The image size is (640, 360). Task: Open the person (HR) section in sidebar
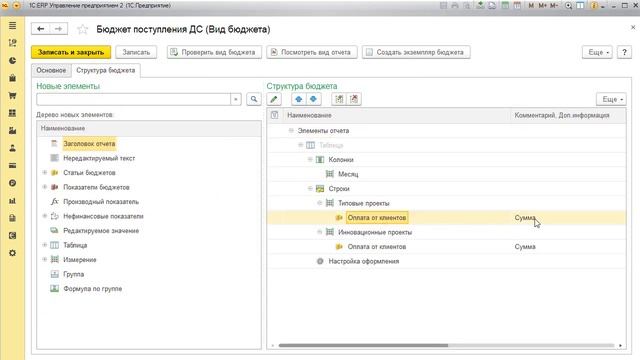click(x=12, y=148)
